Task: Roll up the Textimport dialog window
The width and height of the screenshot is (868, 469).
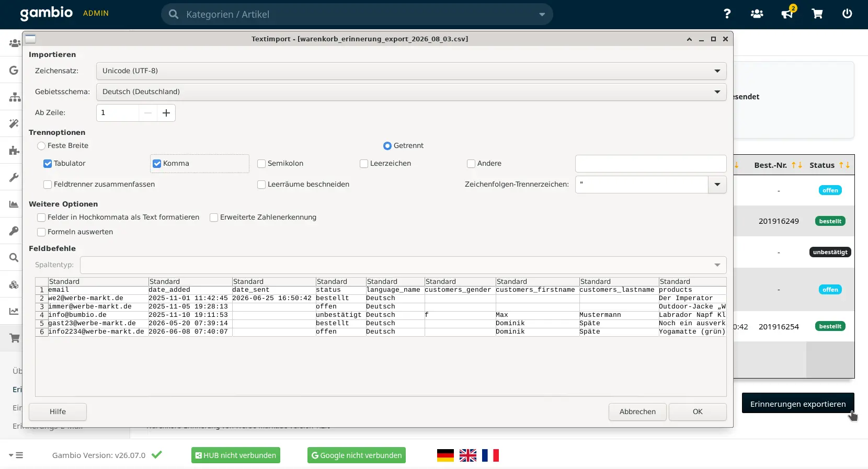Action: [x=689, y=39]
